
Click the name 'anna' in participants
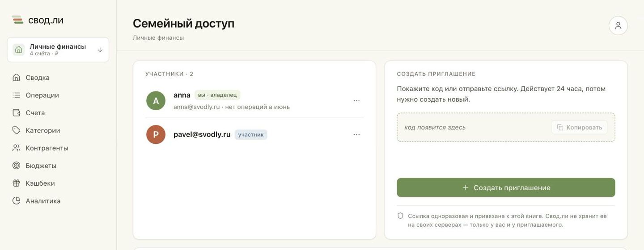[182, 95]
